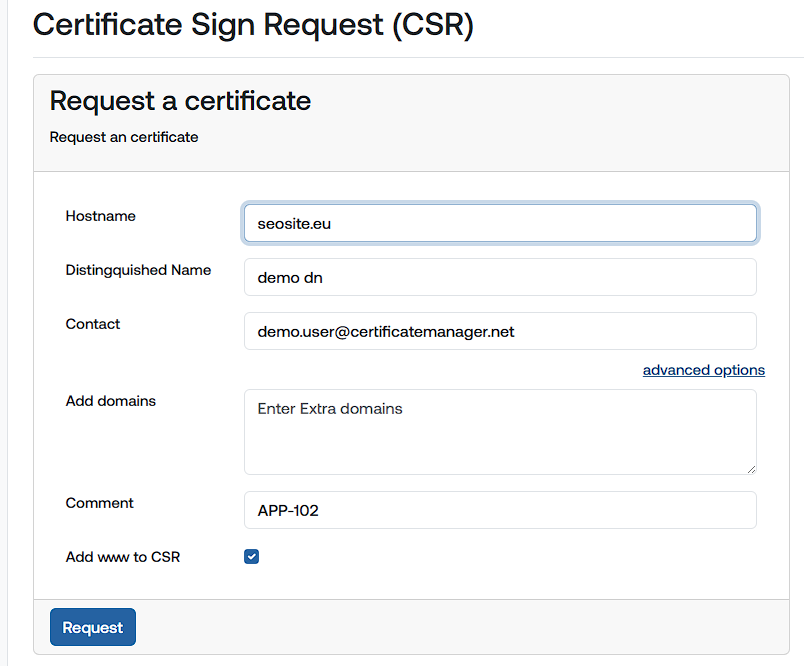Image resolution: width=804 pixels, height=666 pixels.
Task: Click the Hostname field label
Action: pyautogui.click(x=101, y=216)
